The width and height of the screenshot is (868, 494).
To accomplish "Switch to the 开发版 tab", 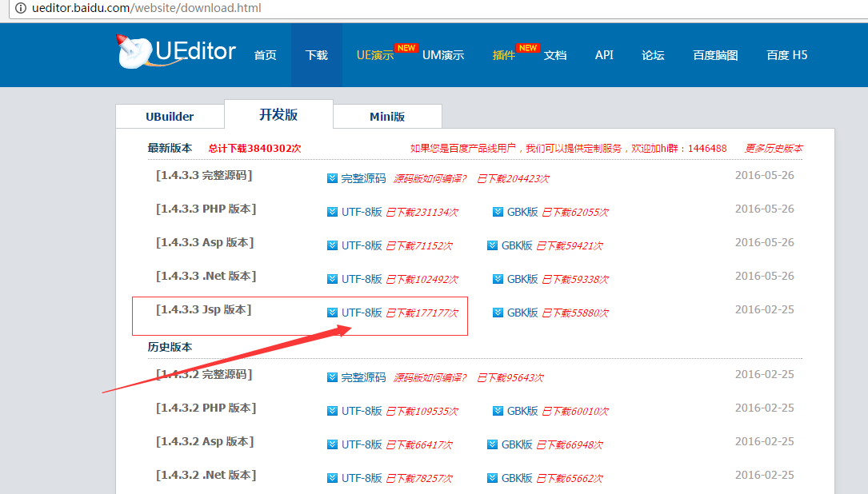I will [278, 114].
